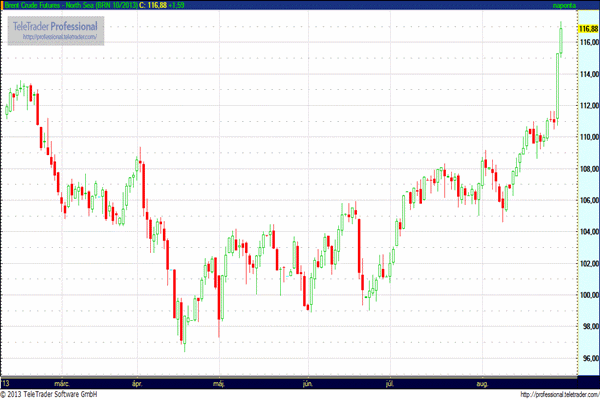Click the '13' year label on the time axis
The width and height of the screenshot is (600, 400).
(x=7, y=383)
